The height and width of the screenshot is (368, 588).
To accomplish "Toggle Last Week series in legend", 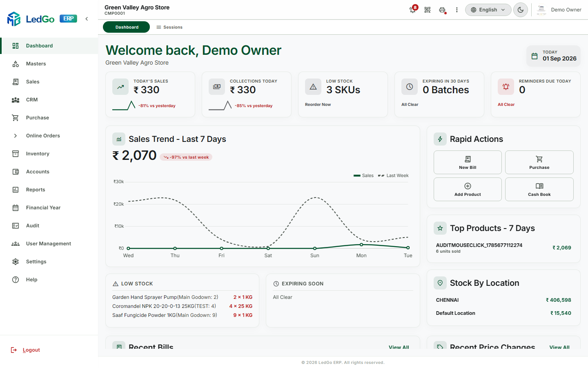I will (x=393, y=175).
